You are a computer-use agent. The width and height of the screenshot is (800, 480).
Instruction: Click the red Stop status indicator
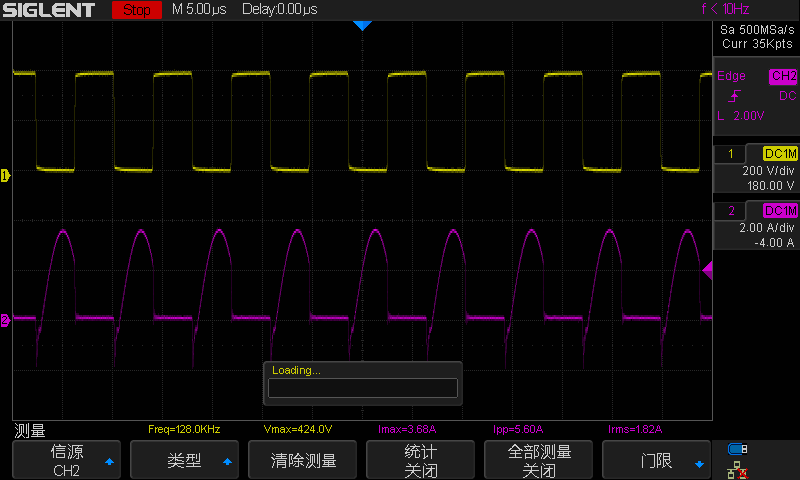137,10
